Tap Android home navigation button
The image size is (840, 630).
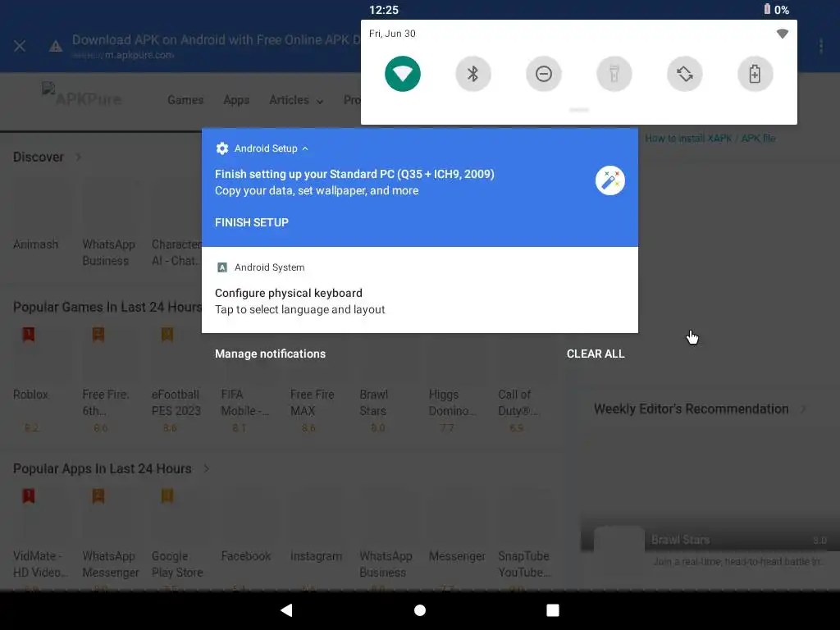420,610
